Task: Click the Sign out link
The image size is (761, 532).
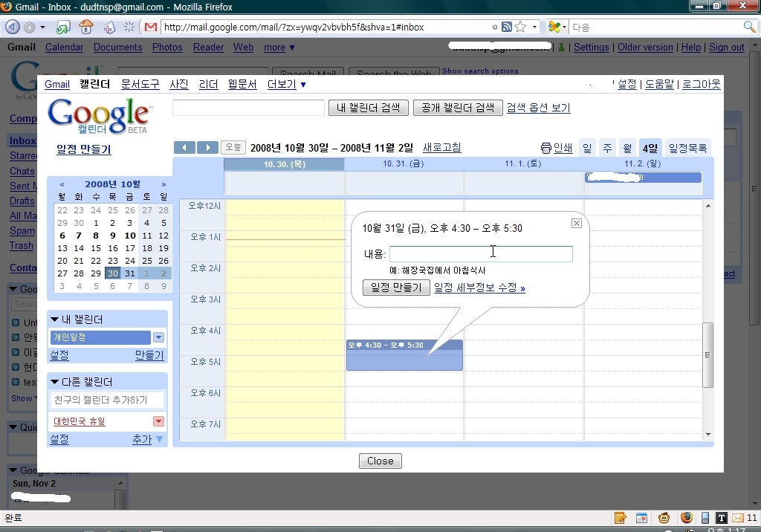Action: click(x=727, y=48)
